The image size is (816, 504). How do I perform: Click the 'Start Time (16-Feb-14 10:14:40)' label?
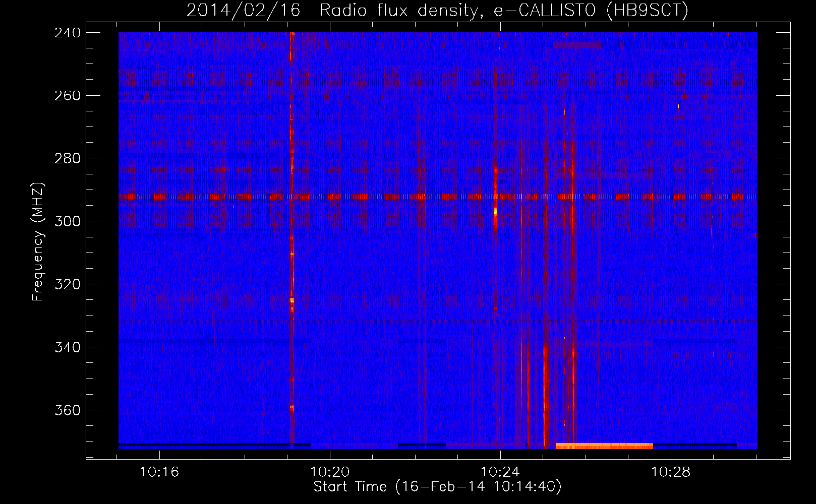(x=437, y=487)
